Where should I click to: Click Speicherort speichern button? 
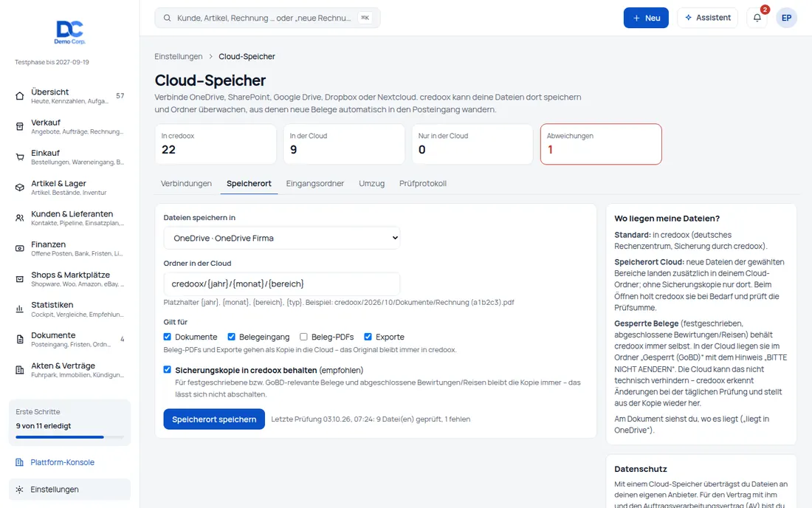click(214, 419)
